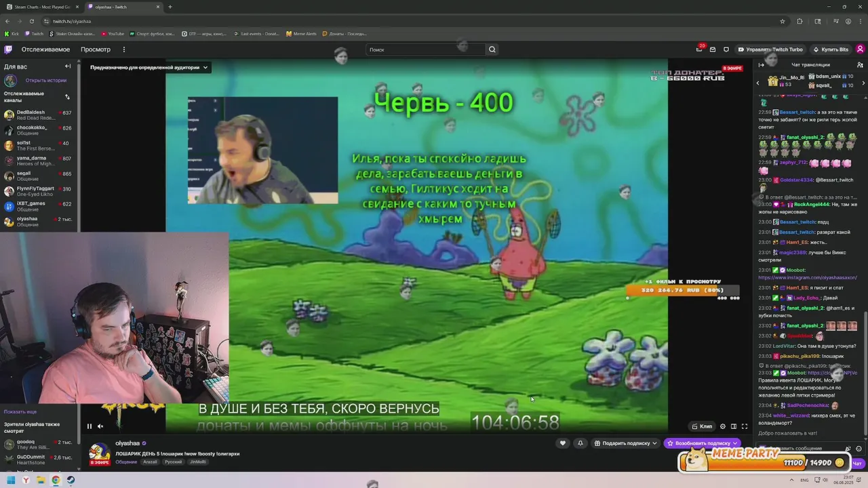Image resolution: width=868 pixels, height=488 pixels.
Task: Enter fullscreen mode in player
Action: pyautogui.click(x=744, y=426)
